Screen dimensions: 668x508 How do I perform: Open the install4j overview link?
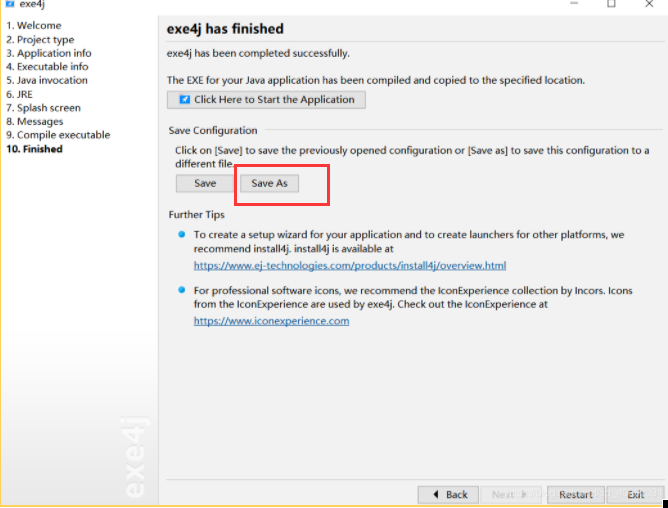coord(350,266)
